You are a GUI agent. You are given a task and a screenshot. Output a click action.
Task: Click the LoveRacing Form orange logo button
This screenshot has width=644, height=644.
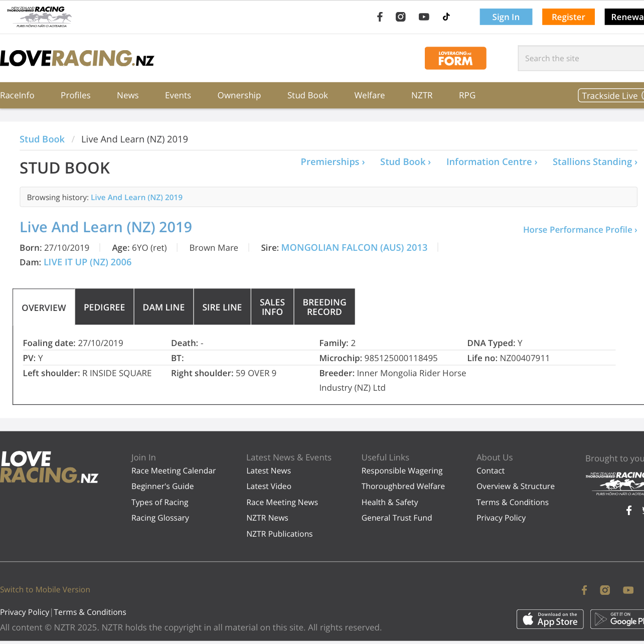(455, 58)
